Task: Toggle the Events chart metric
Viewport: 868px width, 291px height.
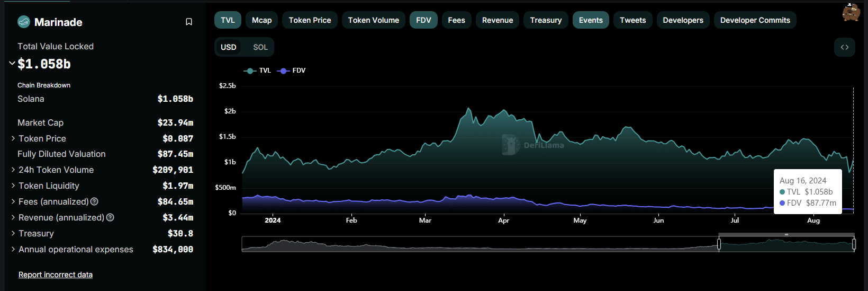Action: point(591,20)
